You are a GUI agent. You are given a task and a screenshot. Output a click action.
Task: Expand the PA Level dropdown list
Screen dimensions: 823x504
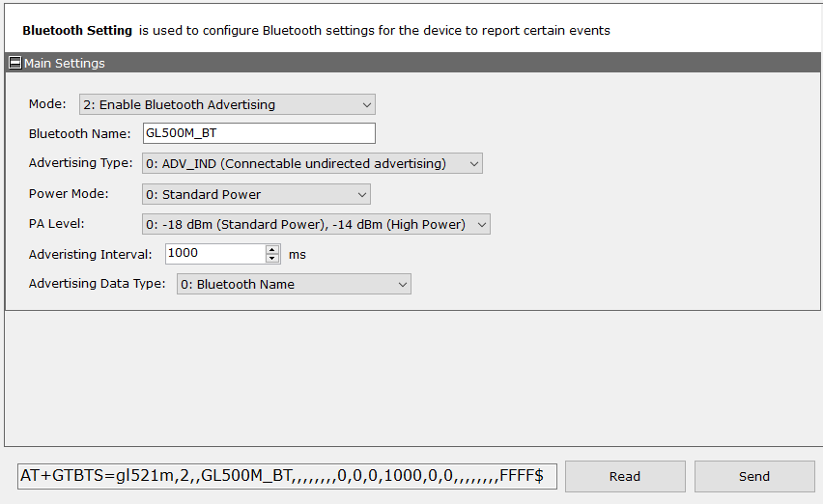(x=316, y=225)
